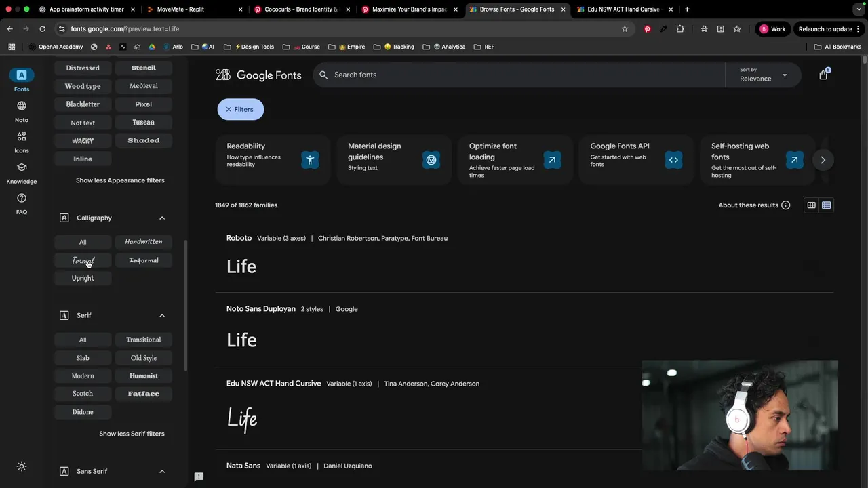The width and height of the screenshot is (868, 488).
Task: Switch to MoveMate - Replit tab
Action: click(x=193, y=9)
